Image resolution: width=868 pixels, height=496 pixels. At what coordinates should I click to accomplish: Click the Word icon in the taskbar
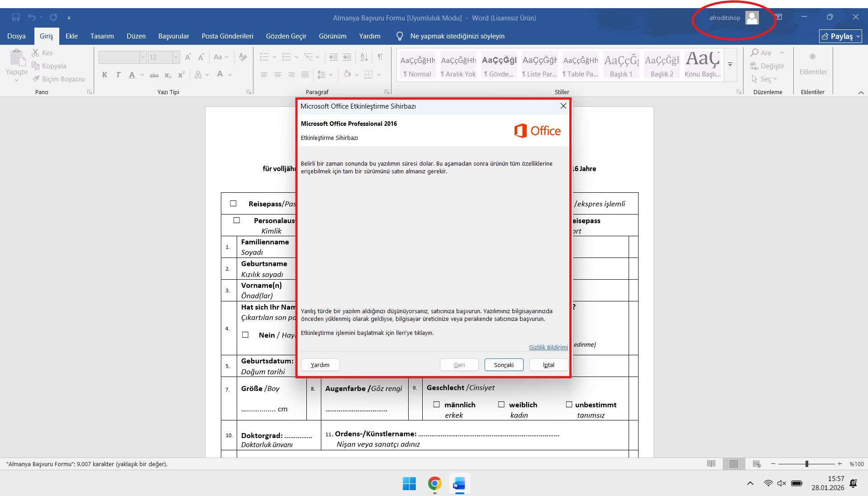459,484
